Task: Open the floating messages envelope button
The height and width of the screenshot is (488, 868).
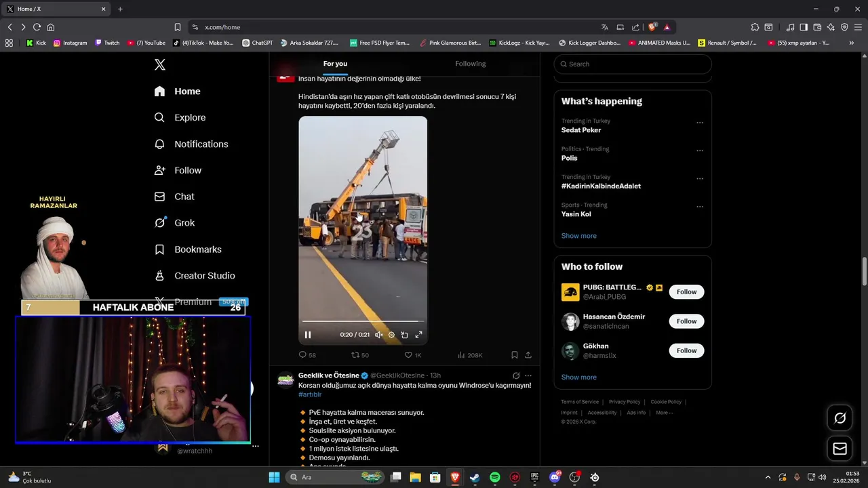Action: click(840, 449)
